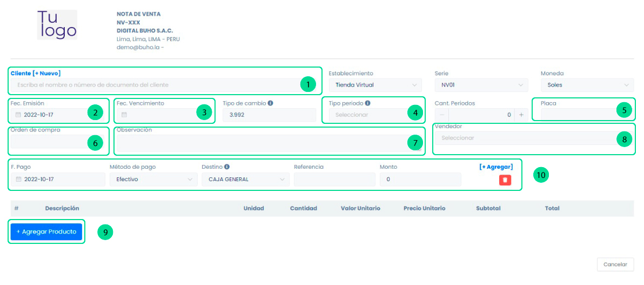Decrease Cant. Periodos with minus button

click(441, 115)
